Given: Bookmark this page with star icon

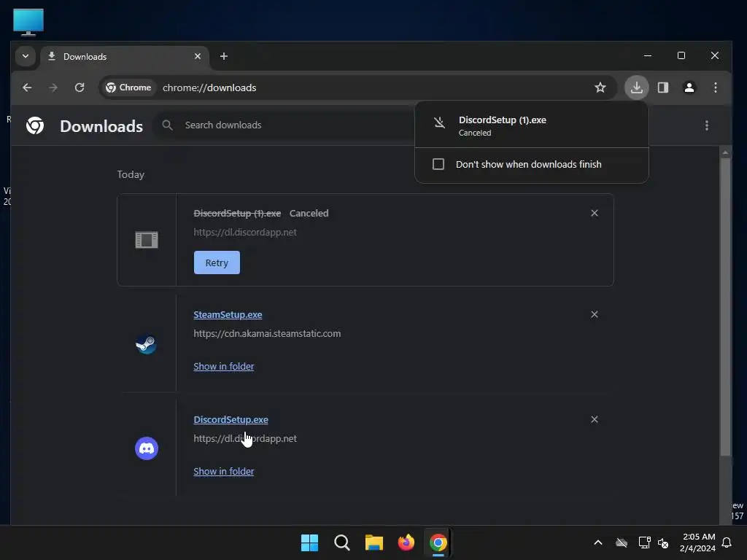Looking at the screenshot, I should [600, 87].
